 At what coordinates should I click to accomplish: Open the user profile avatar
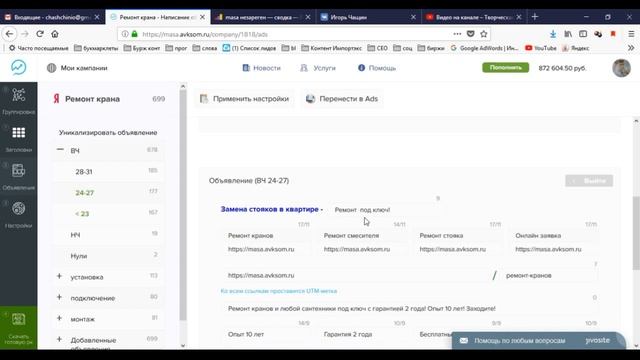[621, 68]
